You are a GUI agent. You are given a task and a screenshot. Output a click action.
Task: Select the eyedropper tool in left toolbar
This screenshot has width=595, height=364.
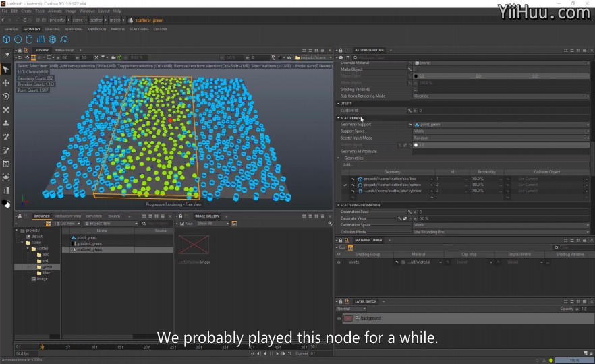(x=5, y=56)
